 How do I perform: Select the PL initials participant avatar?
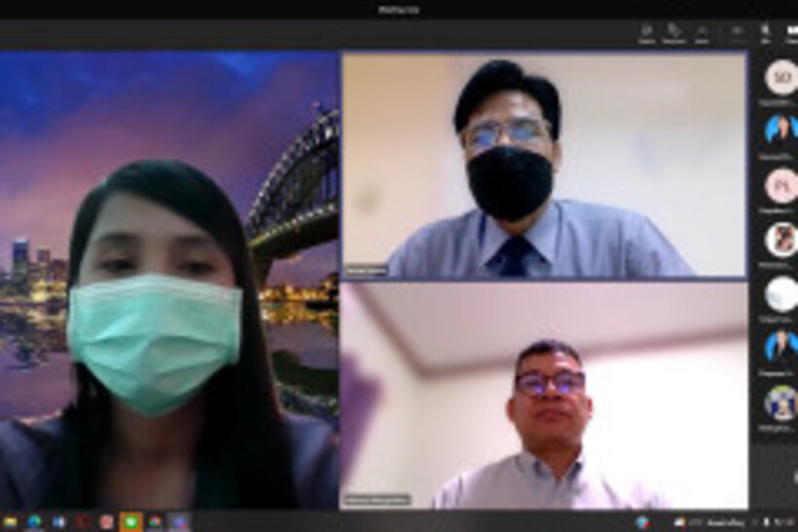[781, 186]
